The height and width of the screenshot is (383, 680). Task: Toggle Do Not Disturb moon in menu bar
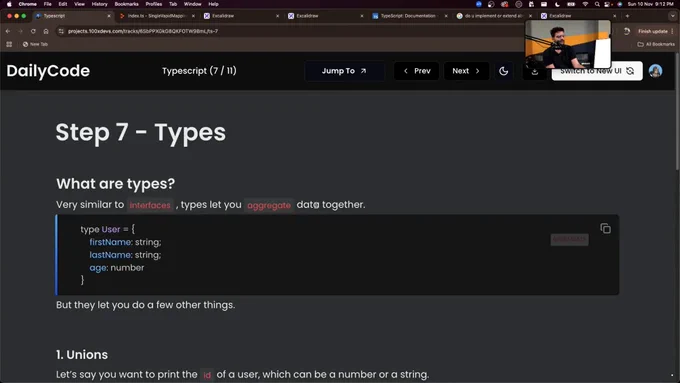coord(557,4)
